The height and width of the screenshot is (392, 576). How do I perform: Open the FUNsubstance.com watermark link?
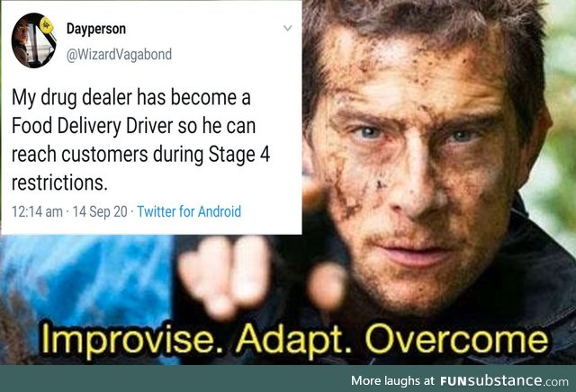(504, 381)
